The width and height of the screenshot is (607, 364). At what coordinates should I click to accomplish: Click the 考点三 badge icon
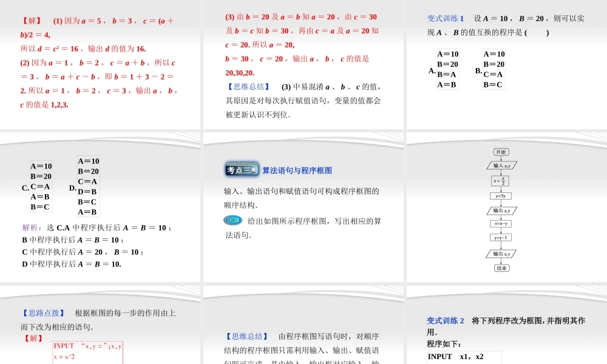tap(242, 170)
